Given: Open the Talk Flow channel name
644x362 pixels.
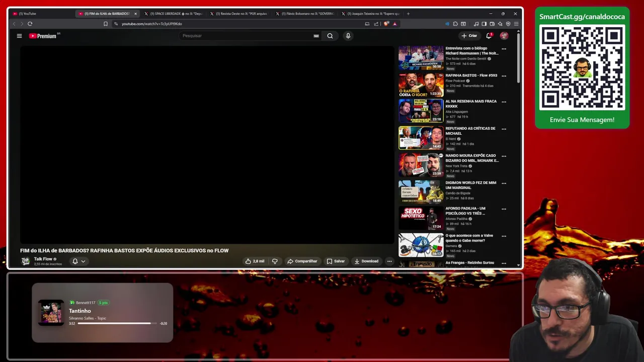Looking at the screenshot, I should coord(43,259).
